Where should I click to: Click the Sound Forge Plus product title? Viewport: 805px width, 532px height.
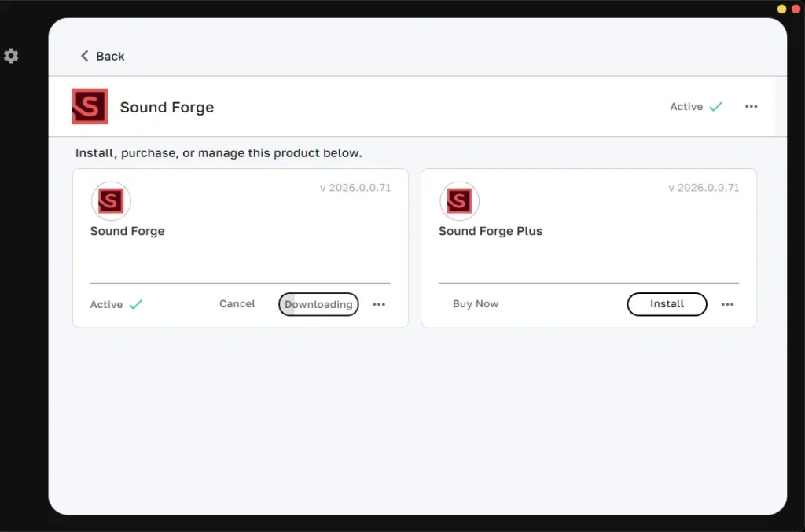pos(491,231)
